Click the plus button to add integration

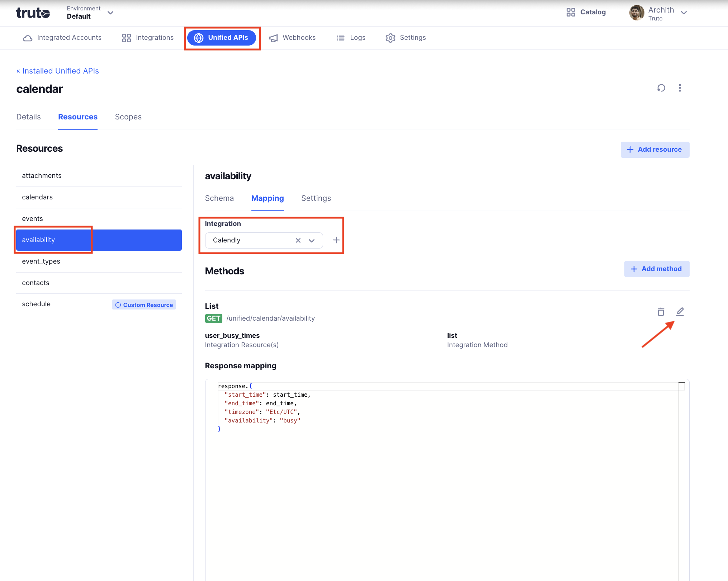coord(336,240)
